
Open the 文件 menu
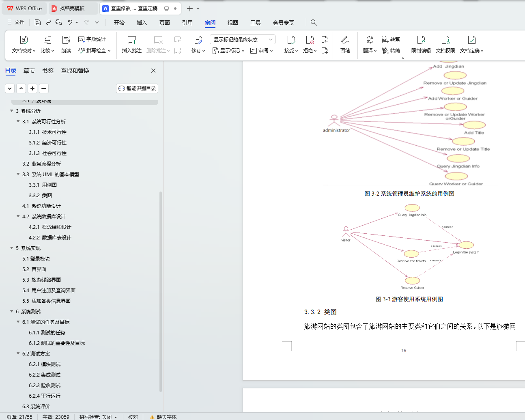[x=16, y=22]
